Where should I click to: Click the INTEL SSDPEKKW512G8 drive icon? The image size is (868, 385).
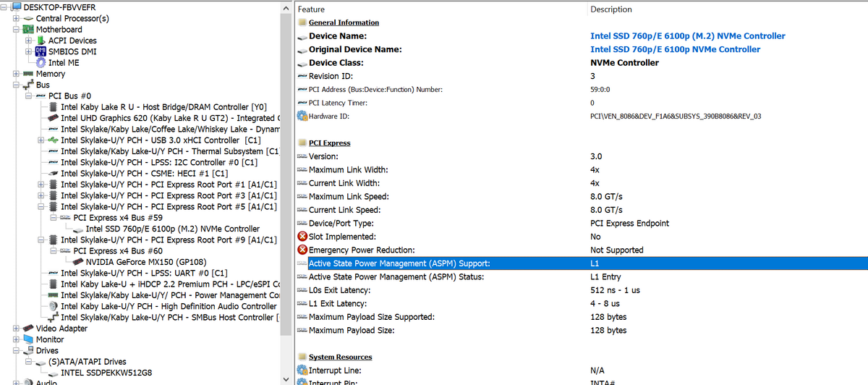pyautogui.click(x=53, y=373)
